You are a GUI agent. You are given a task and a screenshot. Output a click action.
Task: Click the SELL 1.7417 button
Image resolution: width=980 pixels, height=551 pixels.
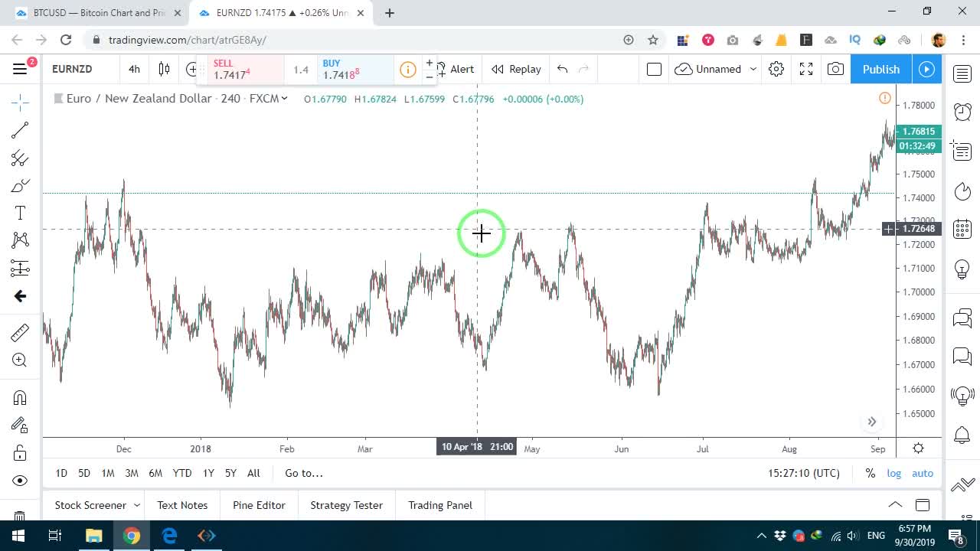(x=246, y=70)
